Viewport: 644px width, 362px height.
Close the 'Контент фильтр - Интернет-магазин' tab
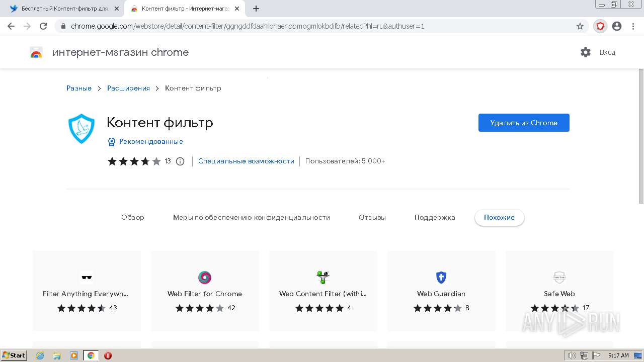click(237, 9)
